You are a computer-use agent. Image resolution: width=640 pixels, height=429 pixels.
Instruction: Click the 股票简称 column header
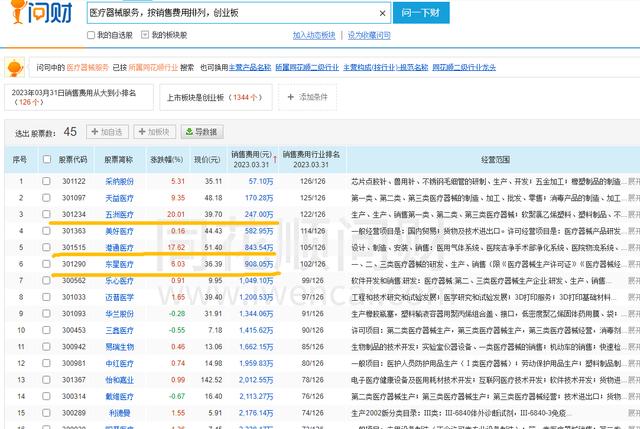118,160
